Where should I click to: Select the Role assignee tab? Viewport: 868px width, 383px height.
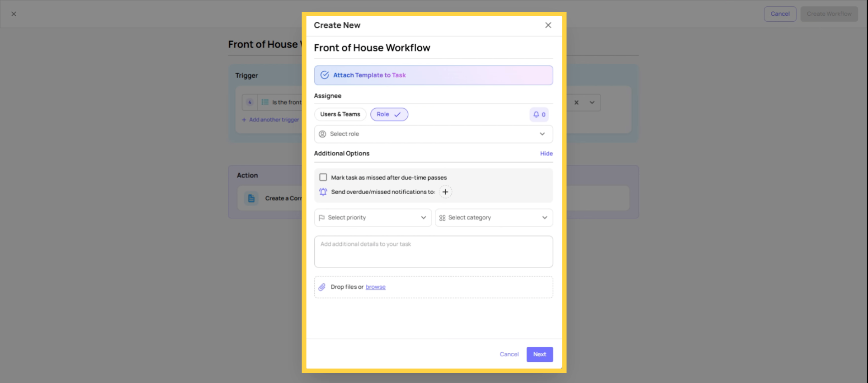pos(389,114)
